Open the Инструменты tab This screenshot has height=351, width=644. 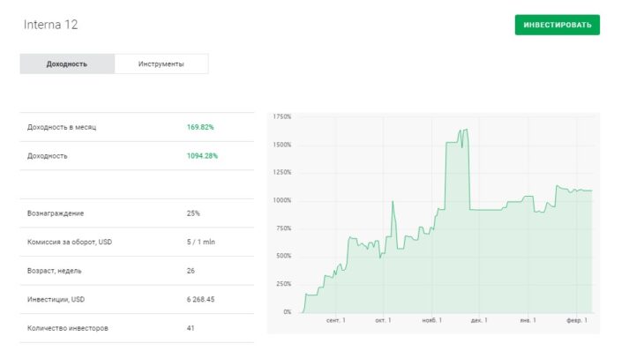point(161,64)
